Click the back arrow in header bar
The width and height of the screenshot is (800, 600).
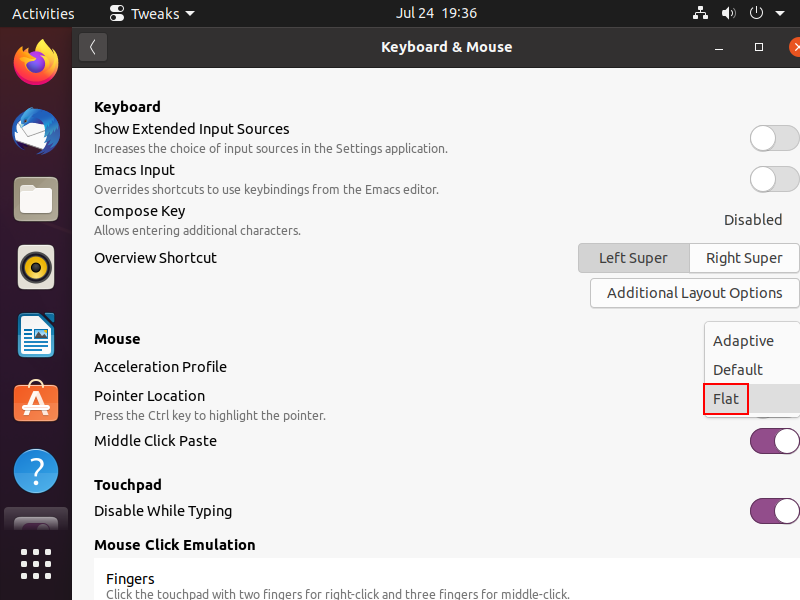click(93, 47)
